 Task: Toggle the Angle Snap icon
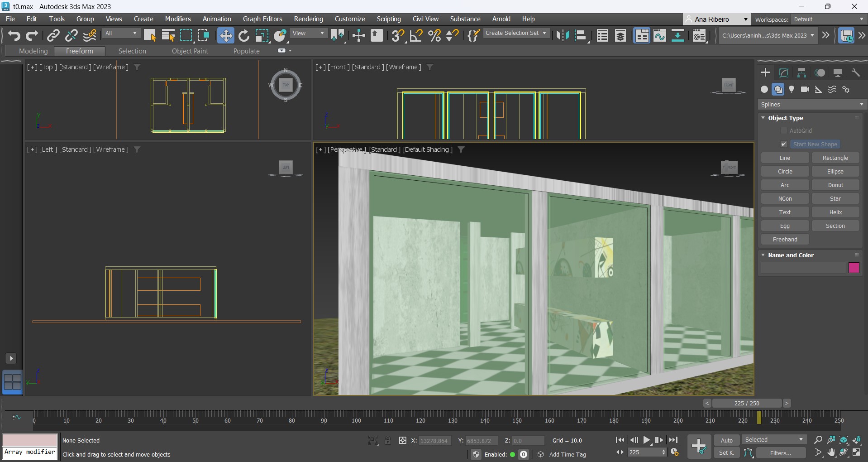click(x=416, y=35)
